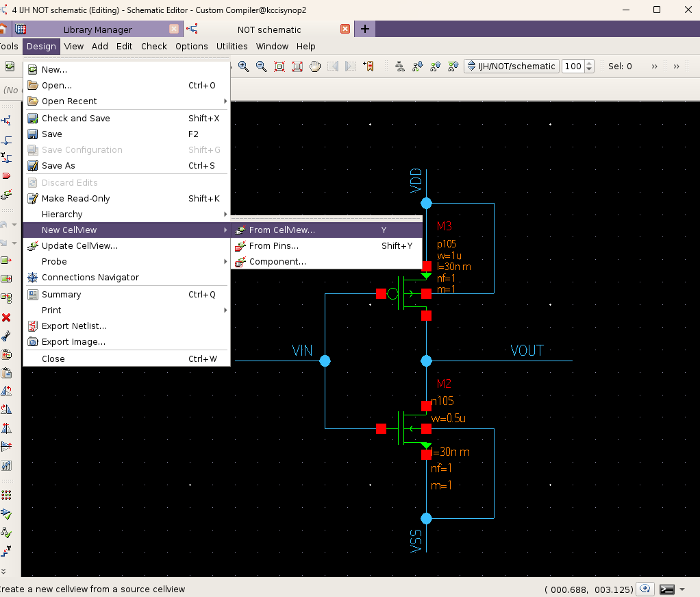Open the Options menu
Image resolution: width=700 pixels, height=597 pixels.
[x=192, y=47]
